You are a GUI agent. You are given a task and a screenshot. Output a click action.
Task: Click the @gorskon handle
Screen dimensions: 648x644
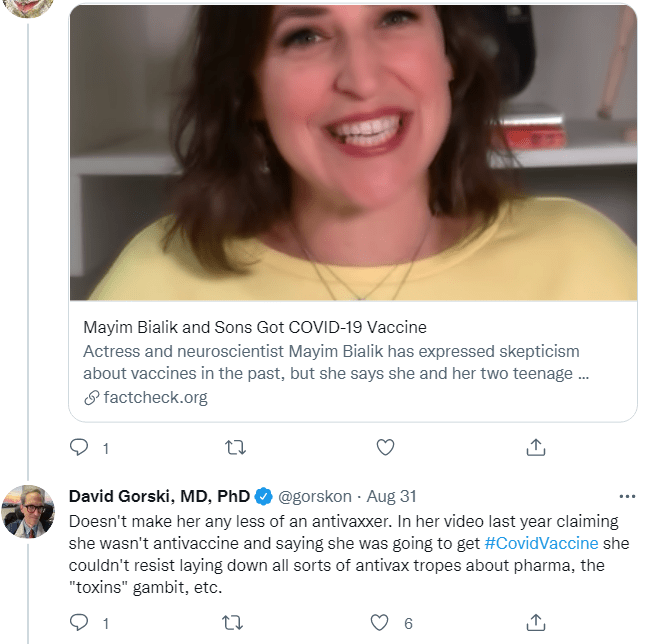pyautogui.click(x=316, y=496)
